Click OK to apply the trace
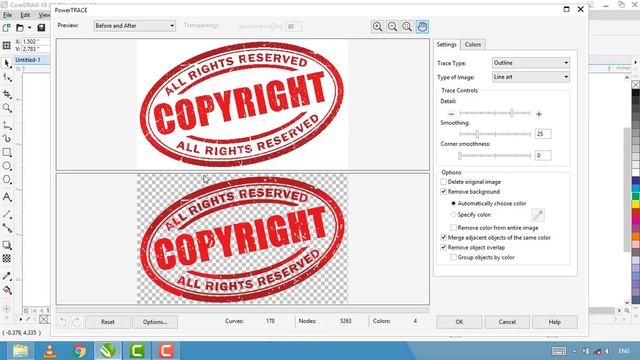The width and height of the screenshot is (640, 360). 459,322
